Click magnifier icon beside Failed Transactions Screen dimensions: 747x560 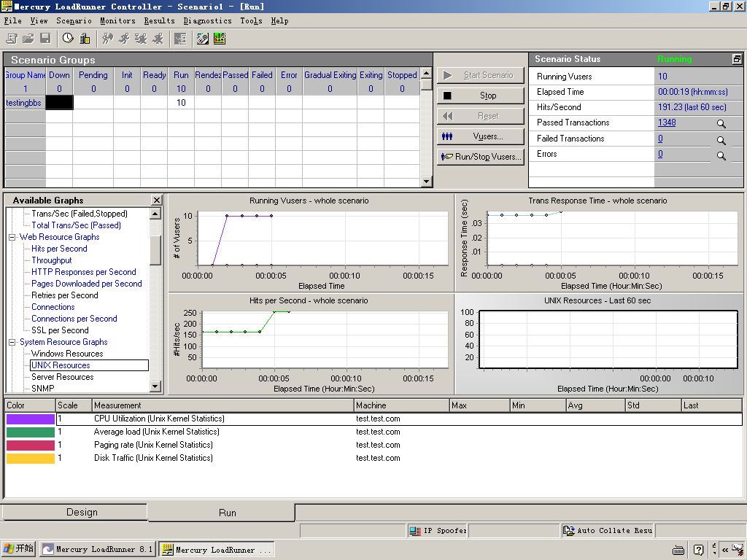pos(721,141)
